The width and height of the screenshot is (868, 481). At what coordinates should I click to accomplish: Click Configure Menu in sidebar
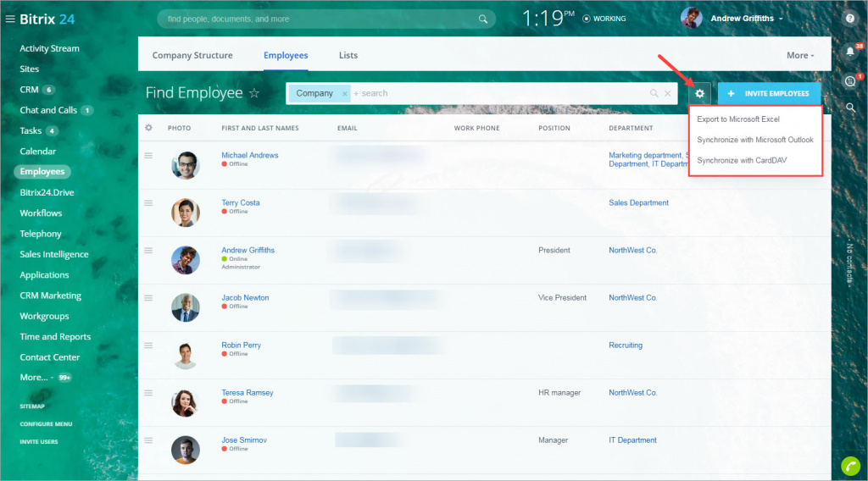click(46, 424)
